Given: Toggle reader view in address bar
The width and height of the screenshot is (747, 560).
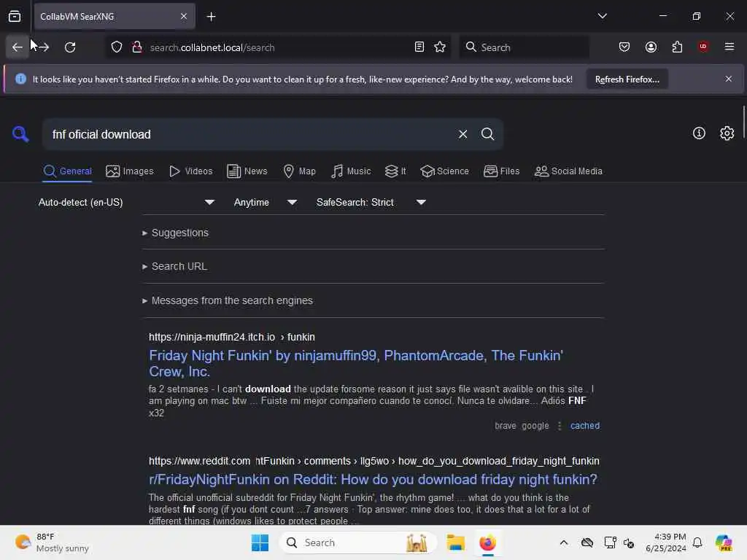Looking at the screenshot, I should 419,47.
